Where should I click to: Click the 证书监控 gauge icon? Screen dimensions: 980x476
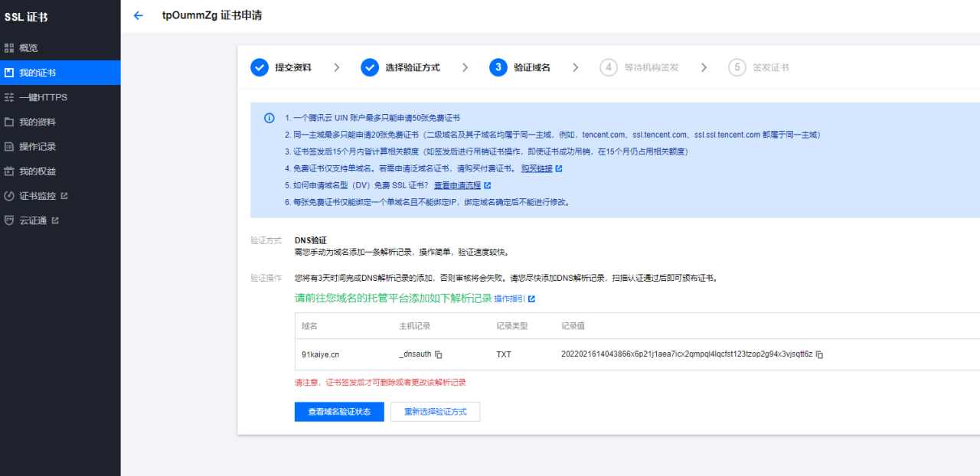9,196
